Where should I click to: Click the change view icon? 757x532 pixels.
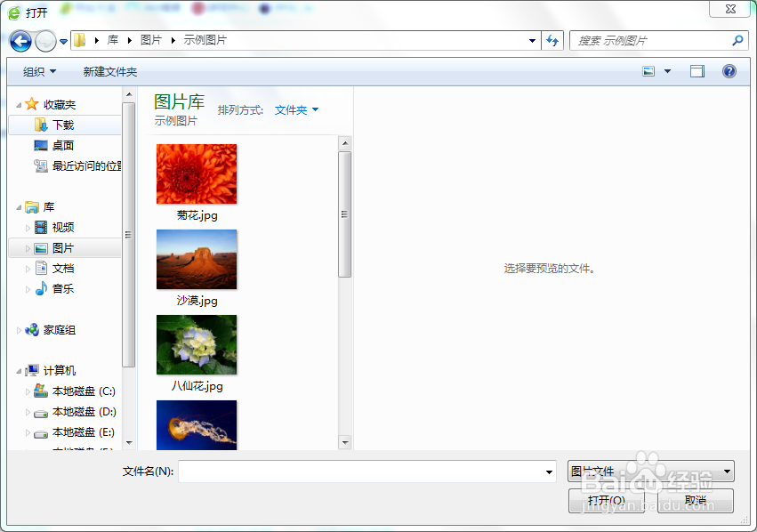point(648,71)
